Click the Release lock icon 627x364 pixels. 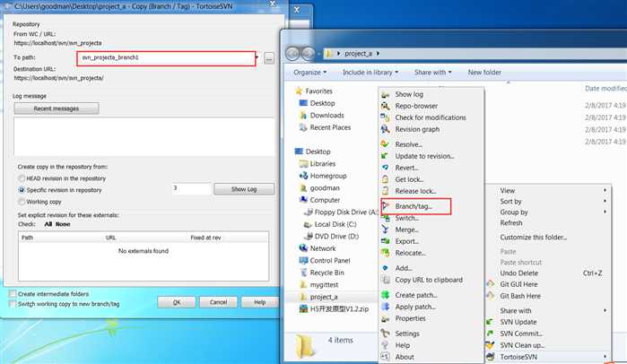(386, 191)
